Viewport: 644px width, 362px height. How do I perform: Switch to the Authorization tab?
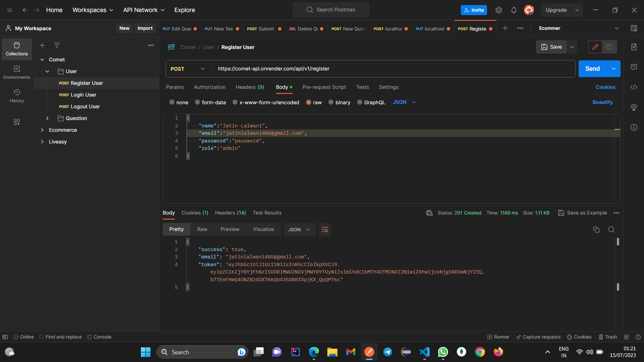point(209,87)
